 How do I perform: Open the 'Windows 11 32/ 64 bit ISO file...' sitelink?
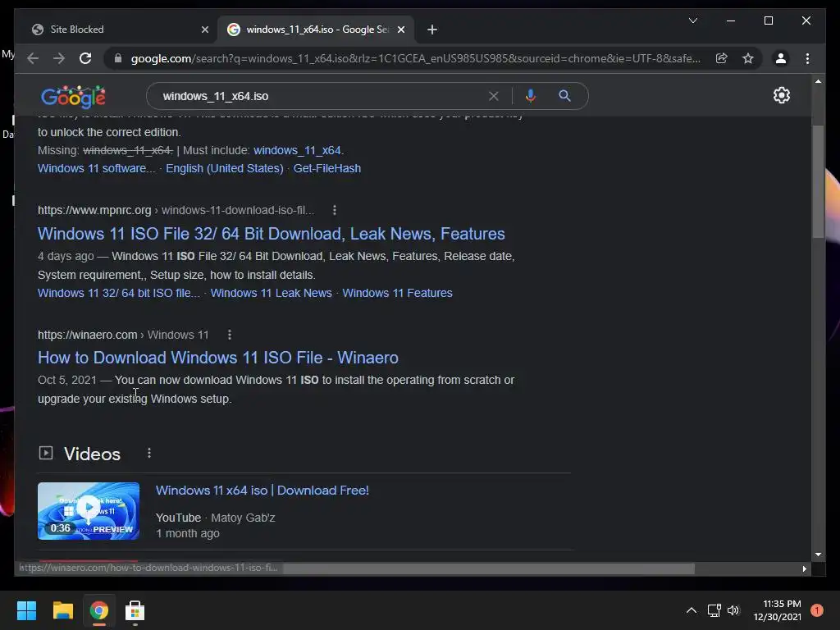point(118,293)
